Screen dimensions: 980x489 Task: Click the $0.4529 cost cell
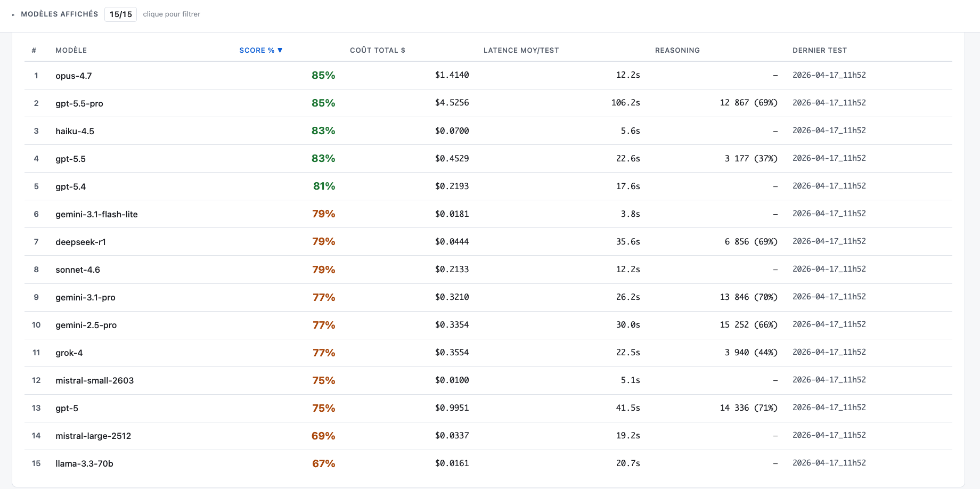click(x=452, y=158)
